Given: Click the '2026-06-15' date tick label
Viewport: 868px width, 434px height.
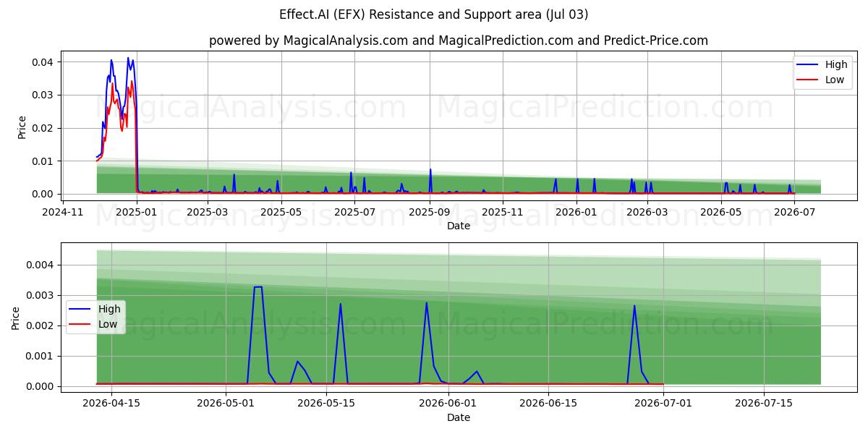Looking at the screenshot, I should (549, 403).
